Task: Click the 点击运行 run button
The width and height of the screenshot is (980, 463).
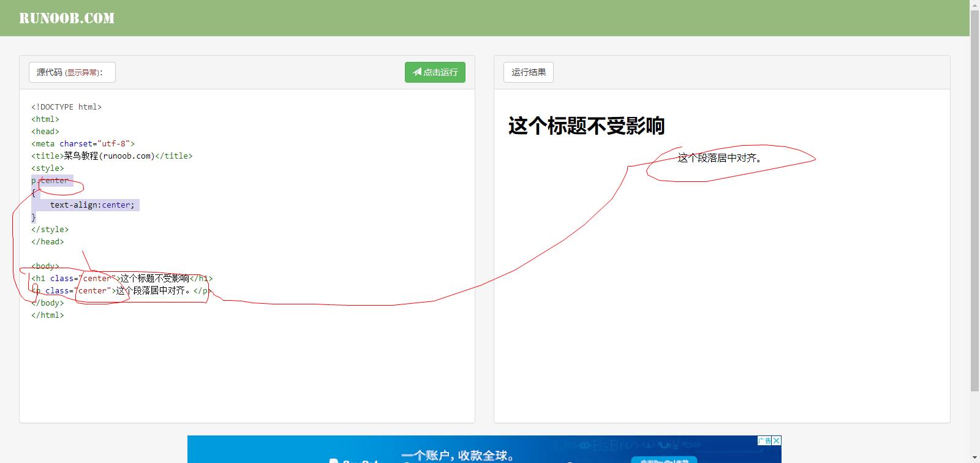Action: [x=435, y=72]
